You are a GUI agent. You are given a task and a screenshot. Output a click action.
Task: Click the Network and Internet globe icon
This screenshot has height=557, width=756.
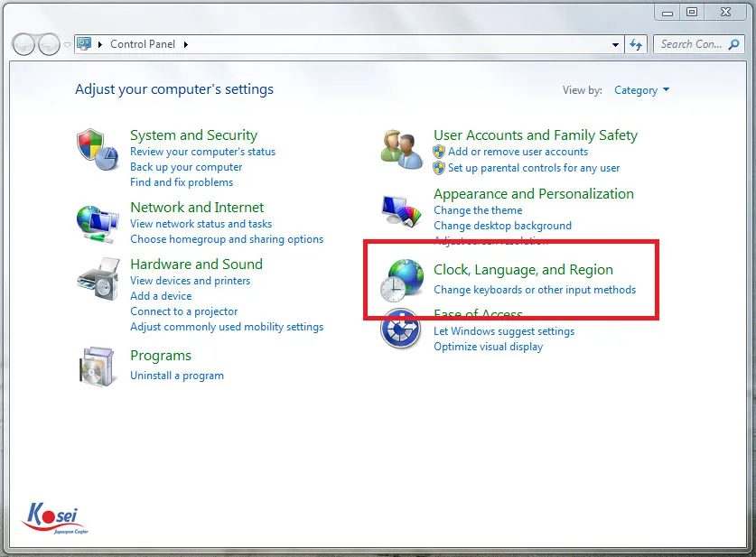98,219
